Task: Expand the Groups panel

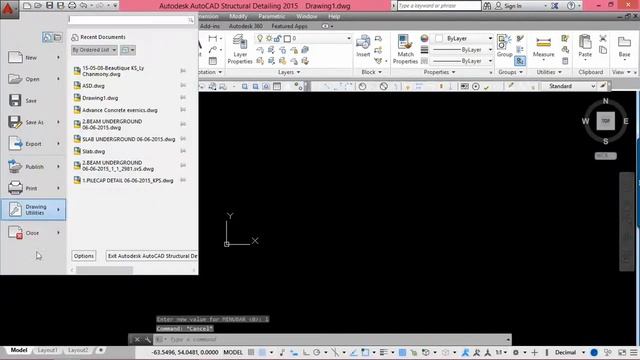Action: click(510, 72)
